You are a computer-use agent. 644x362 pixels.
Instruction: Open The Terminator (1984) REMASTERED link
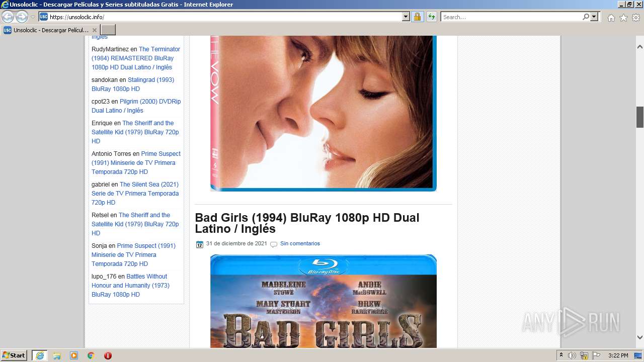[135, 58]
